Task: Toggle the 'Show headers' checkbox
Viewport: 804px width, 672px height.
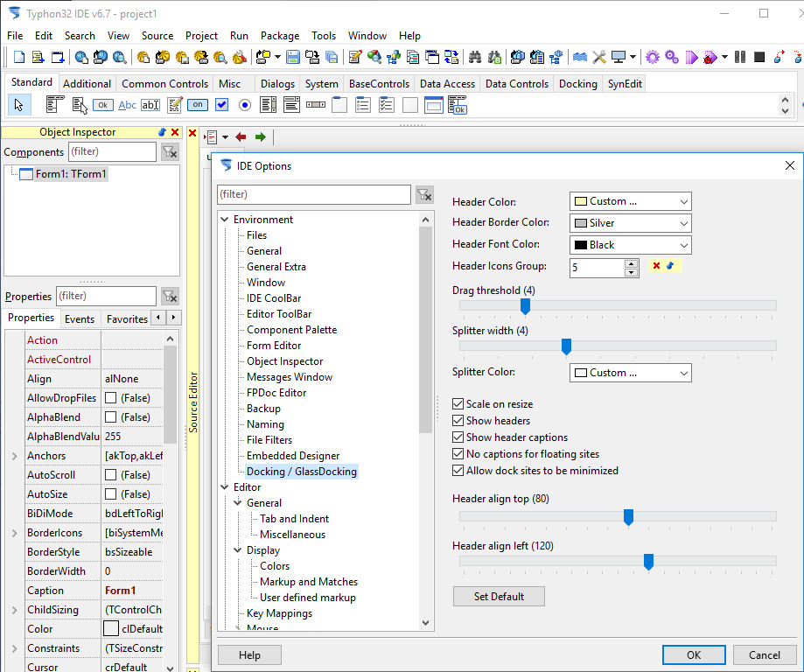Action: pyautogui.click(x=458, y=421)
